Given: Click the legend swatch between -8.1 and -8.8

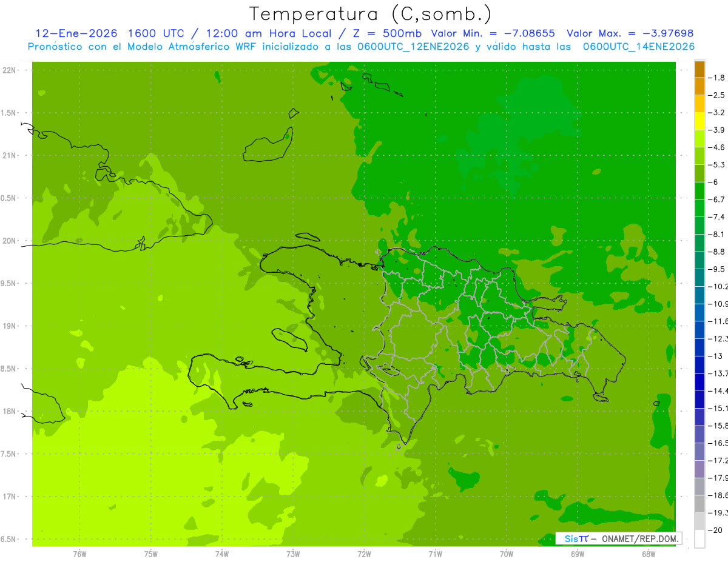Looking at the screenshot, I should point(699,243).
